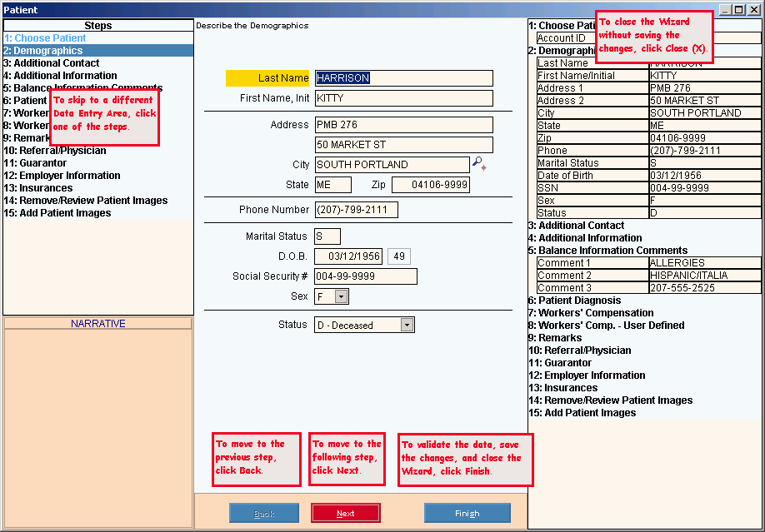Click the D.O.B. field 03/12/1956
Image resolution: width=765 pixels, height=532 pixels.
point(347,256)
